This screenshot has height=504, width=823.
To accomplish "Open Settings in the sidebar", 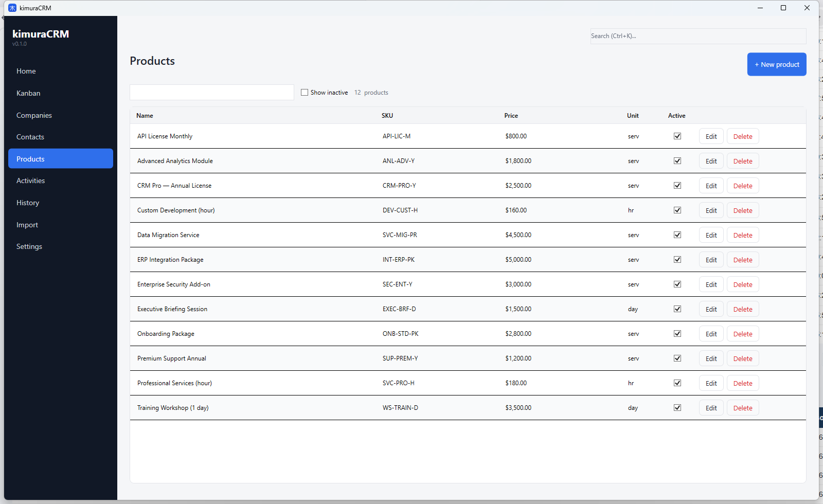I will pos(29,246).
